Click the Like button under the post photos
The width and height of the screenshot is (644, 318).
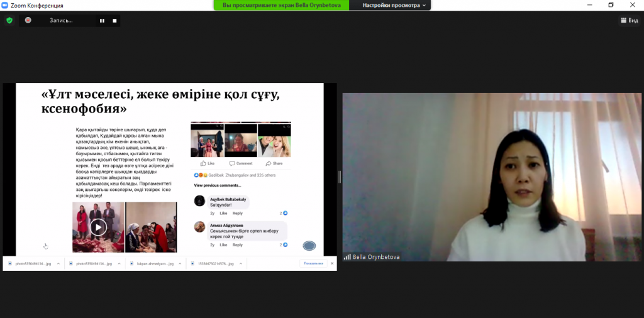208,163
